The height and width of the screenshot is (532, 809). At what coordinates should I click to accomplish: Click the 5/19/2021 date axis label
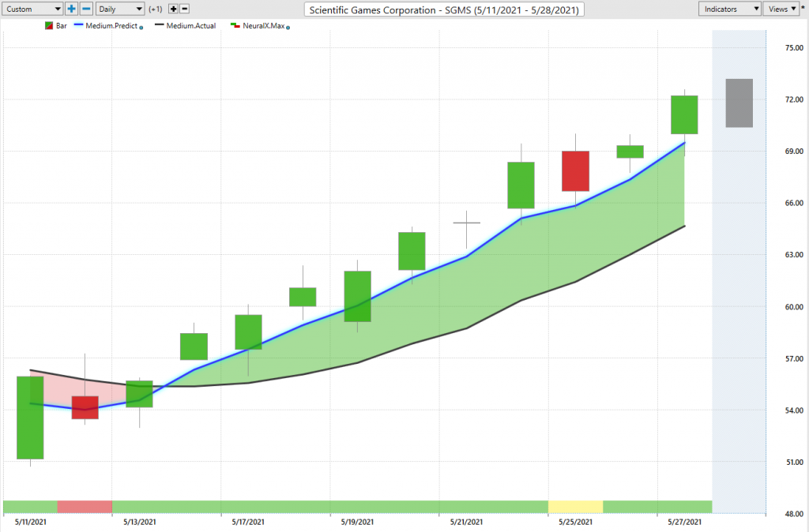point(357,523)
